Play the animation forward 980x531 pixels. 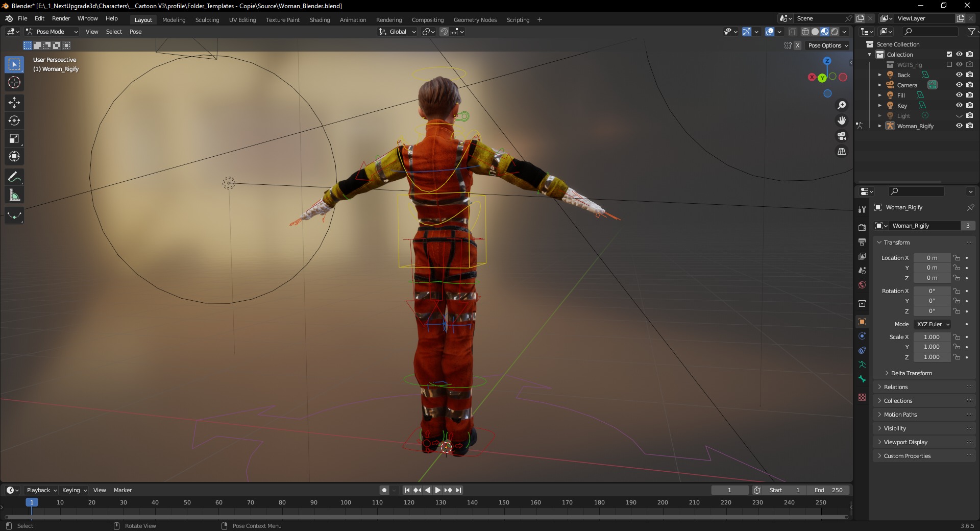pyautogui.click(x=437, y=490)
